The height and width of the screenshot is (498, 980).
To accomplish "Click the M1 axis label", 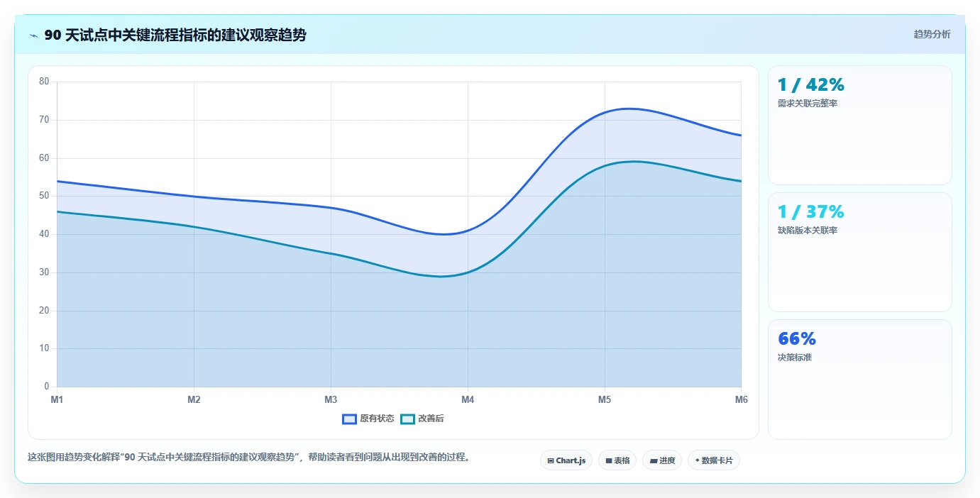I will 57,400.
